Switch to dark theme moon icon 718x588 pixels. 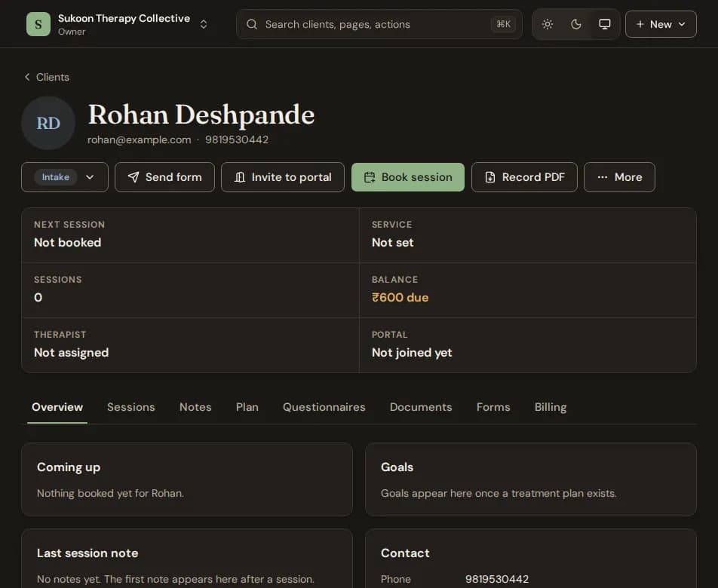(x=576, y=24)
